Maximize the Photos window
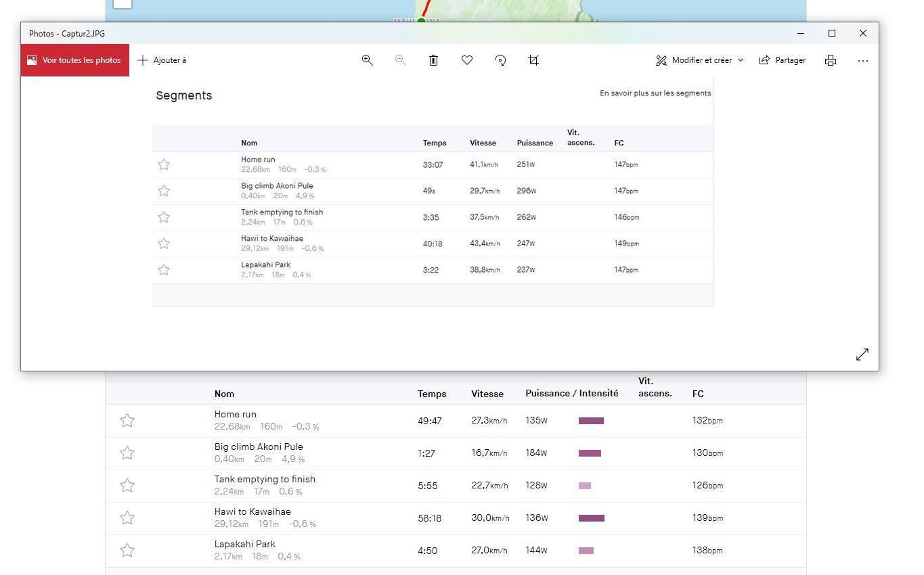The width and height of the screenshot is (924, 575). (832, 33)
